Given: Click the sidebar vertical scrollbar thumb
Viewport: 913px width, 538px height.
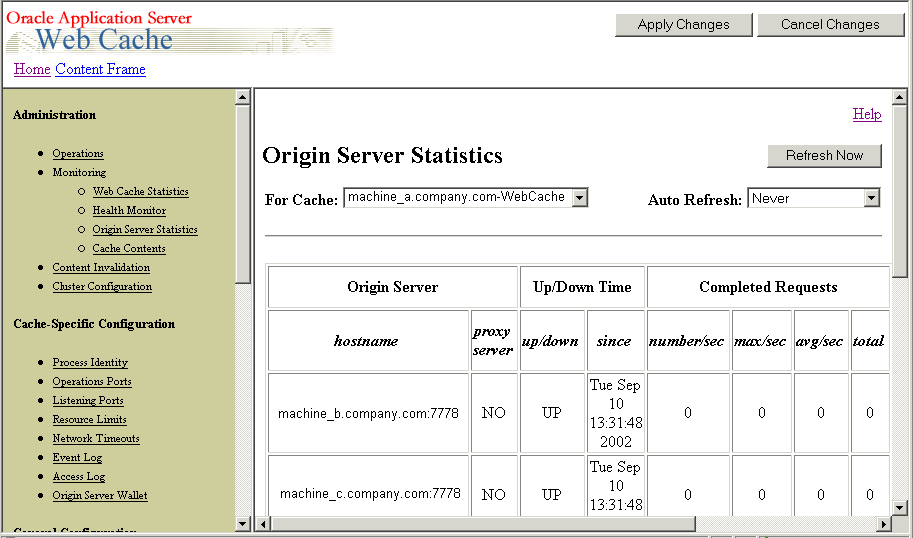Looking at the screenshot, I should (243, 194).
